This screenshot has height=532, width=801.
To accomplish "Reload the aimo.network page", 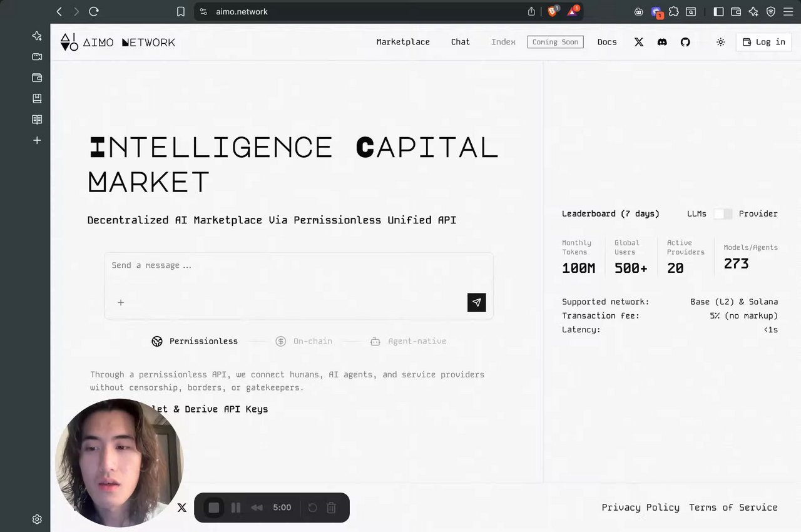I will pyautogui.click(x=94, y=11).
